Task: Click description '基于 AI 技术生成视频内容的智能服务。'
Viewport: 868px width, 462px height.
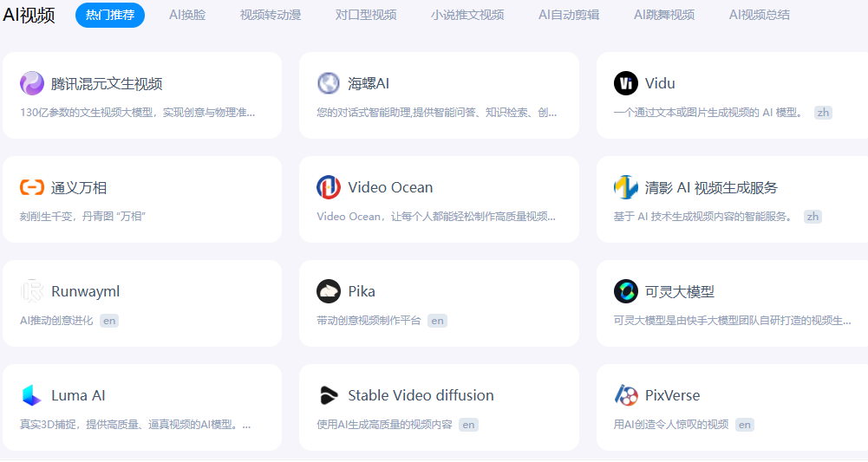Action: pyautogui.click(x=702, y=217)
